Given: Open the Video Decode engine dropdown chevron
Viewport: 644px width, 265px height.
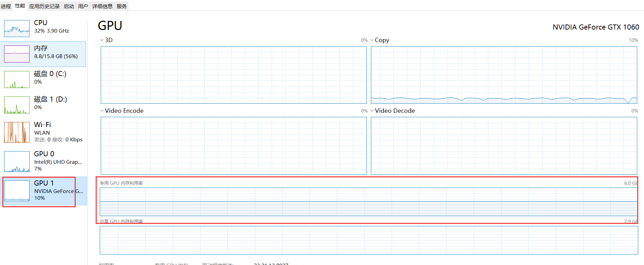Looking at the screenshot, I should tap(372, 111).
